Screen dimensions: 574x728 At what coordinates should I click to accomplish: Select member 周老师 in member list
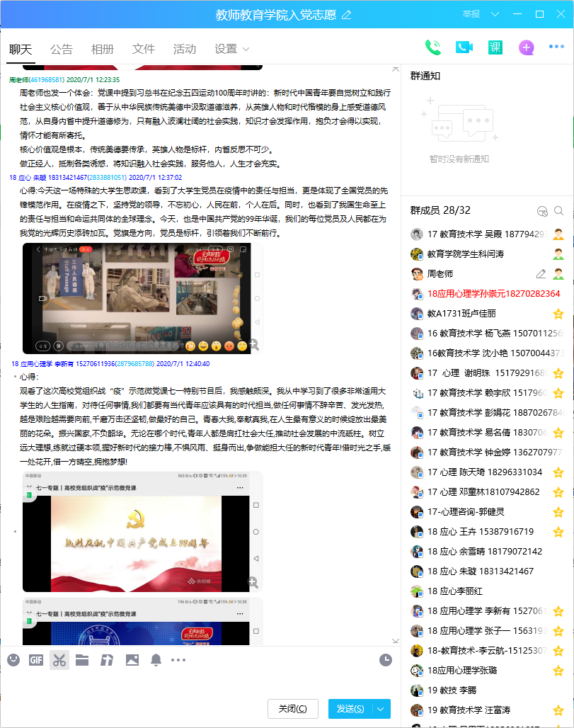440,274
